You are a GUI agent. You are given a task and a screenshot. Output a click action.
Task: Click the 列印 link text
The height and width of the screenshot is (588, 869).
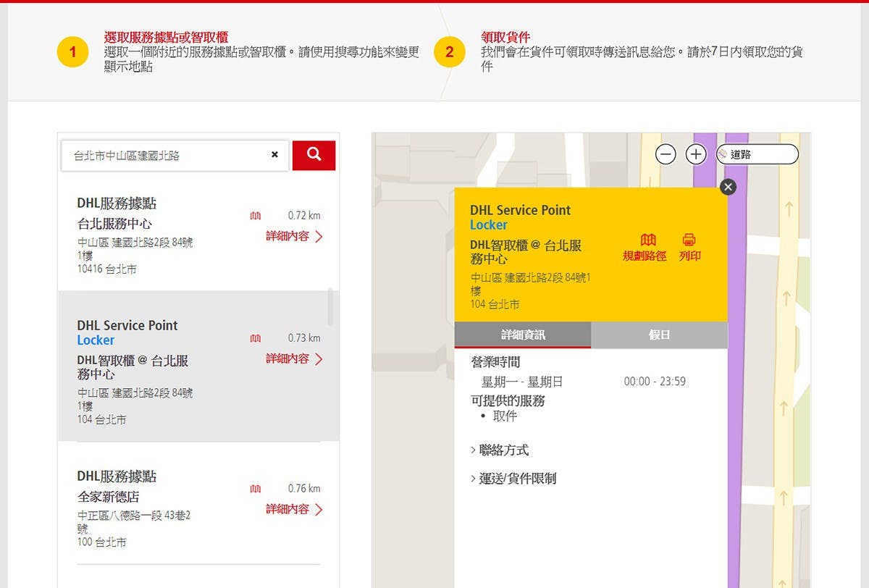pos(690,256)
